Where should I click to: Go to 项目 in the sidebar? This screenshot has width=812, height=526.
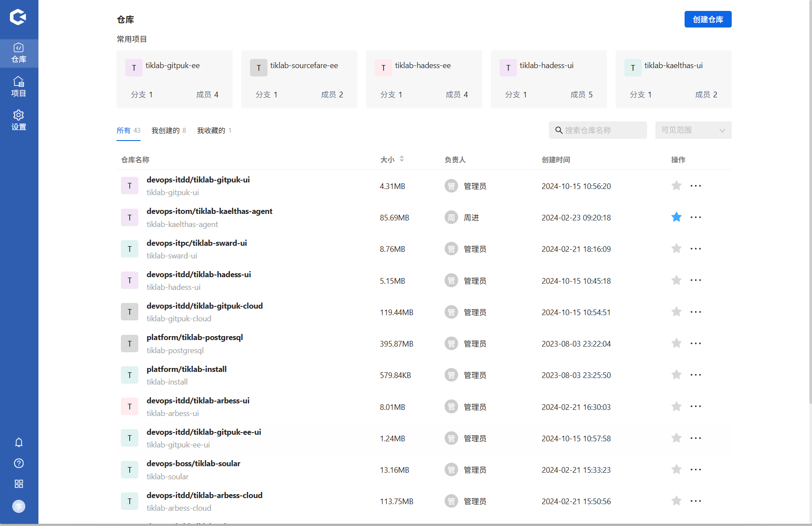coord(19,87)
